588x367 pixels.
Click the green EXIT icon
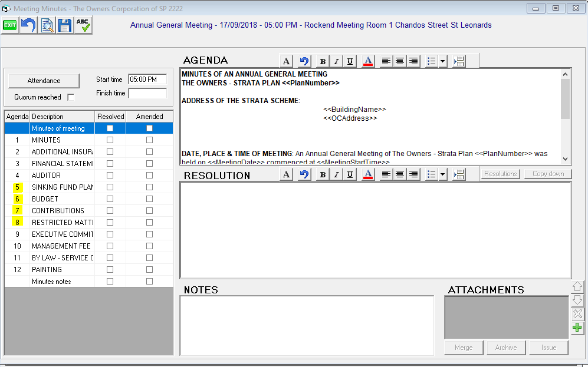10,25
